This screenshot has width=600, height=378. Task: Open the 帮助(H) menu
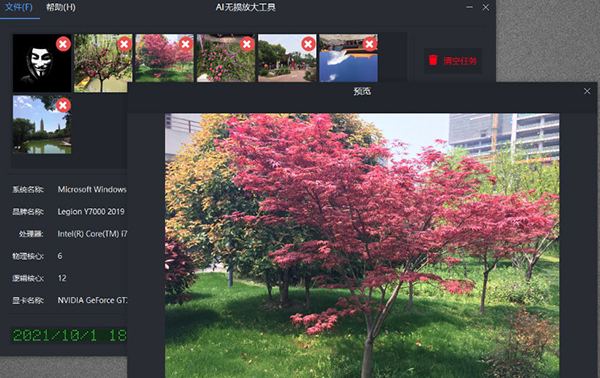pyautogui.click(x=60, y=7)
